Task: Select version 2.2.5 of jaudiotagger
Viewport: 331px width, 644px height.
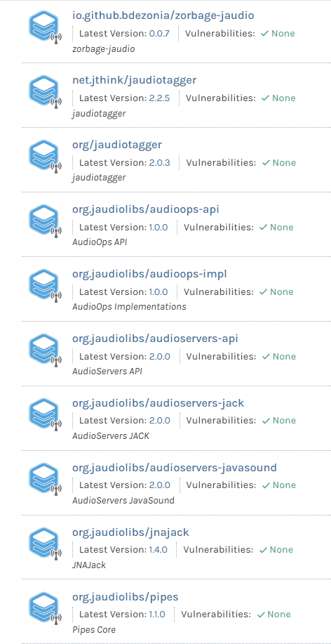Action: (x=159, y=98)
